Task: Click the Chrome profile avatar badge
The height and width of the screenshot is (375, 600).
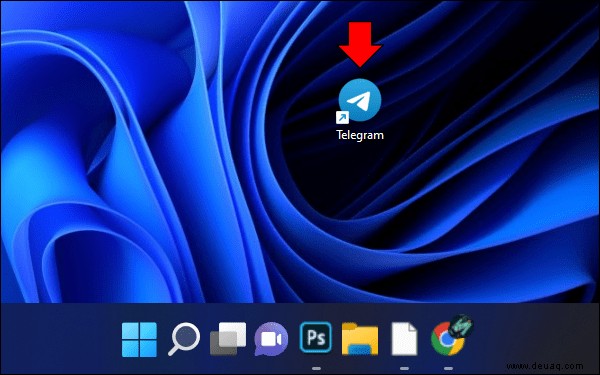Action: 461,326
